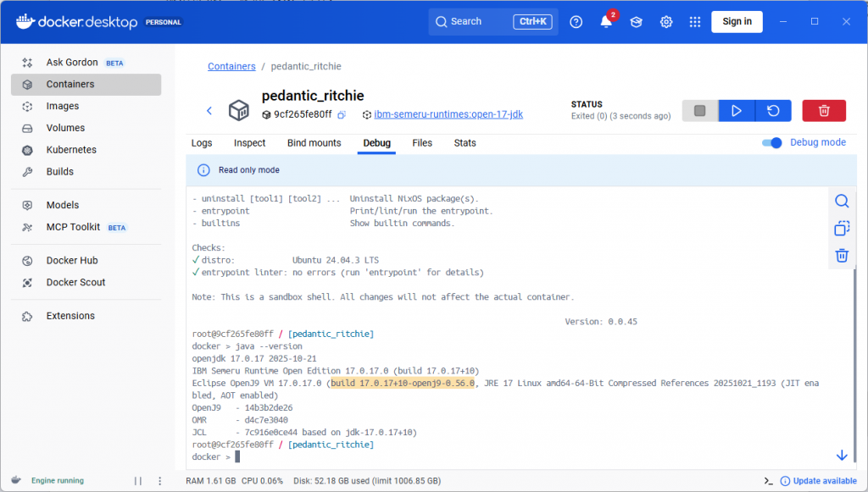Clear the terminal using the trash icon

(842, 255)
